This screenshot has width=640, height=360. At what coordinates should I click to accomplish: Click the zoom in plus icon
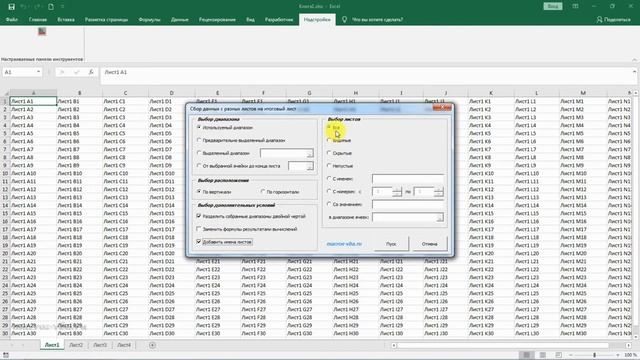[617, 355]
